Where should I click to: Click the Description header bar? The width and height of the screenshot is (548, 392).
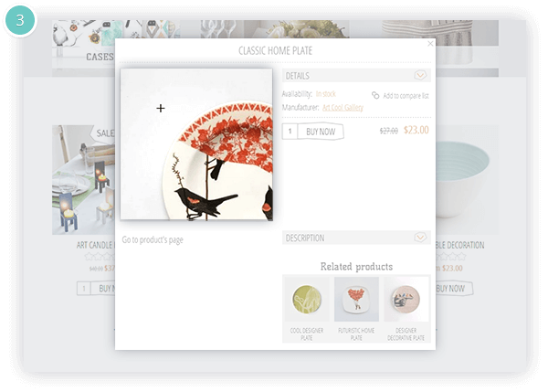click(356, 238)
